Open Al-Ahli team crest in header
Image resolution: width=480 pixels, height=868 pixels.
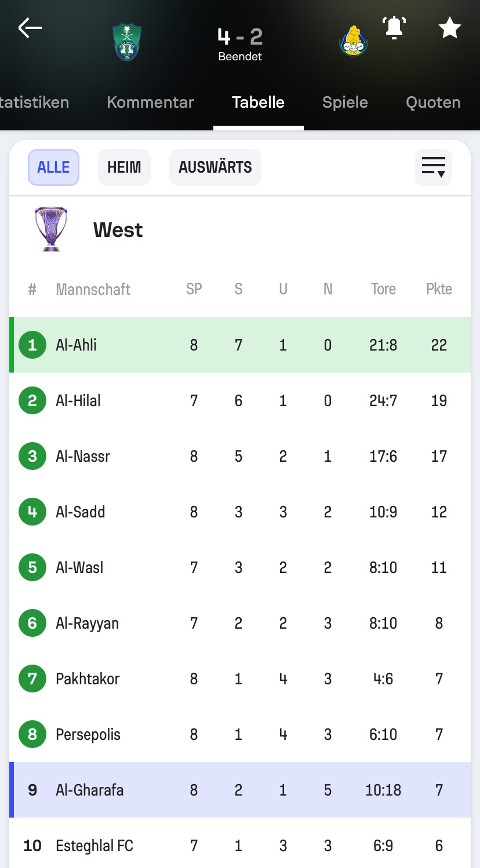(x=127, y=42)
